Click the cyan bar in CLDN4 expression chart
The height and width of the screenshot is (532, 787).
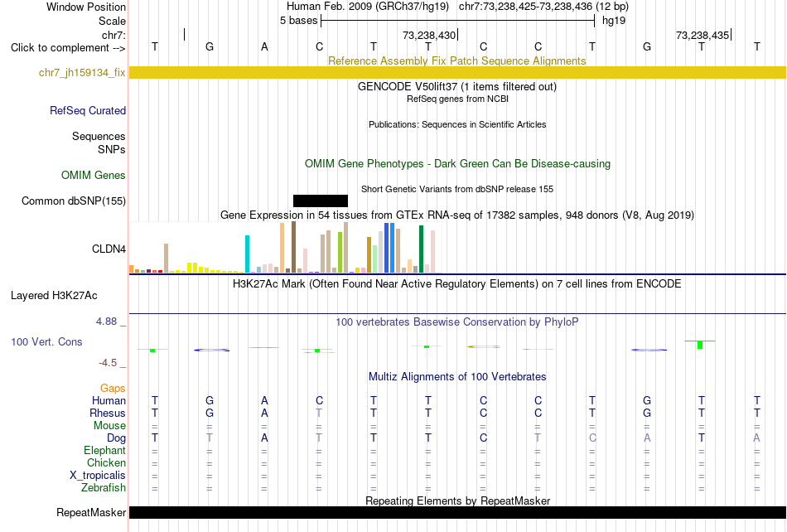248,254
